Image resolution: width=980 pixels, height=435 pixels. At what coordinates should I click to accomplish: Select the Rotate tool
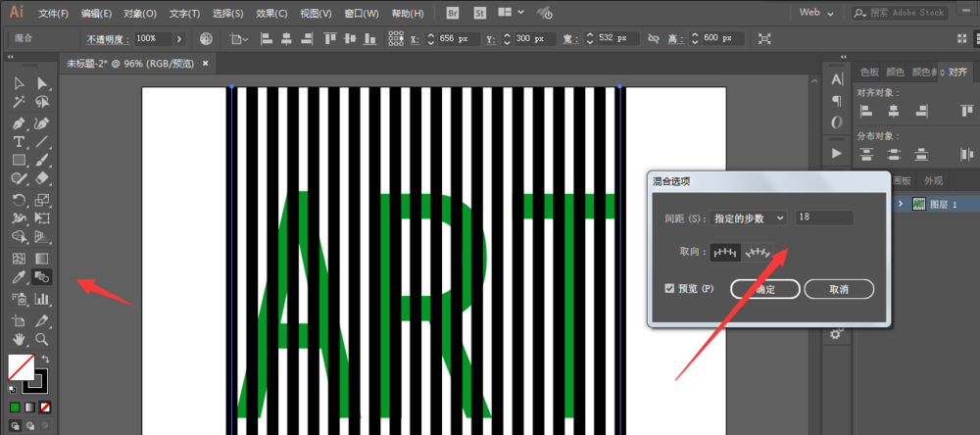[20, 200]
